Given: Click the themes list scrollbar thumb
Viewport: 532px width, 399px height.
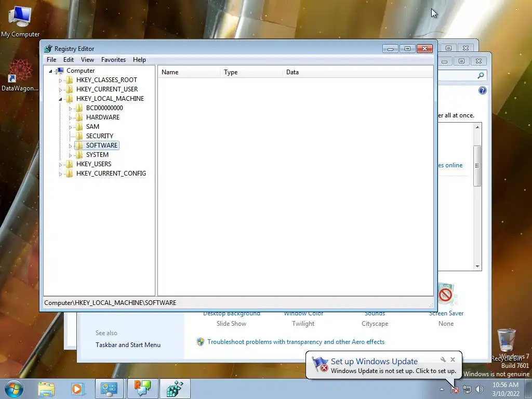Looking at the screenshot, I should [x=477, y=166].
